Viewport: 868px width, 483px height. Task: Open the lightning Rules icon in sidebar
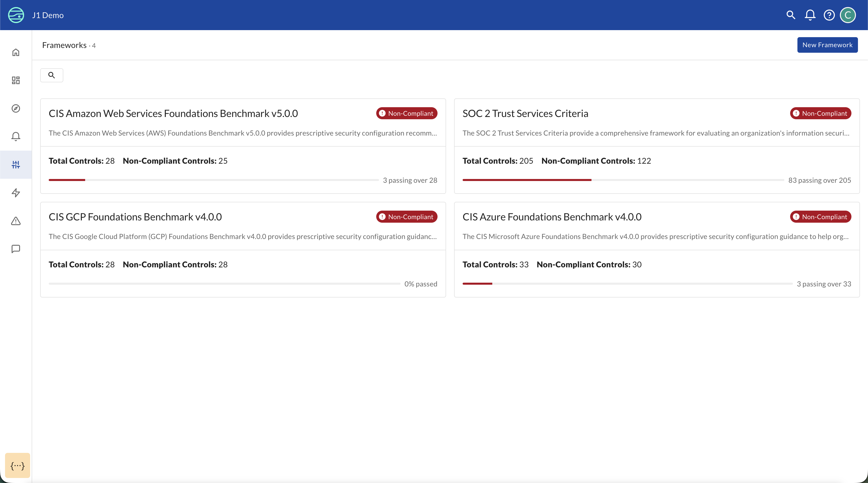pyautogui.click(x=16, y=193)
